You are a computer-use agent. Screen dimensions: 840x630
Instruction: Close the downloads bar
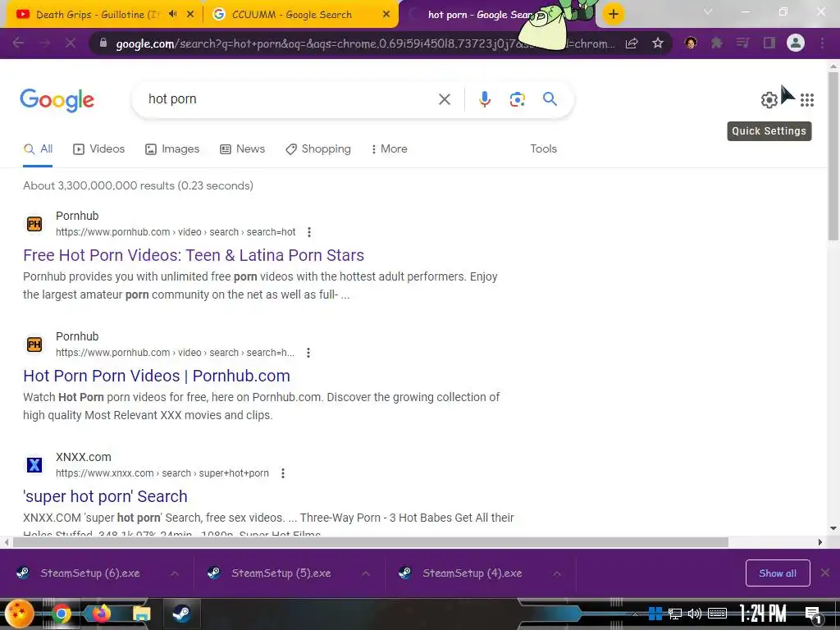click(x=825, y=573)
